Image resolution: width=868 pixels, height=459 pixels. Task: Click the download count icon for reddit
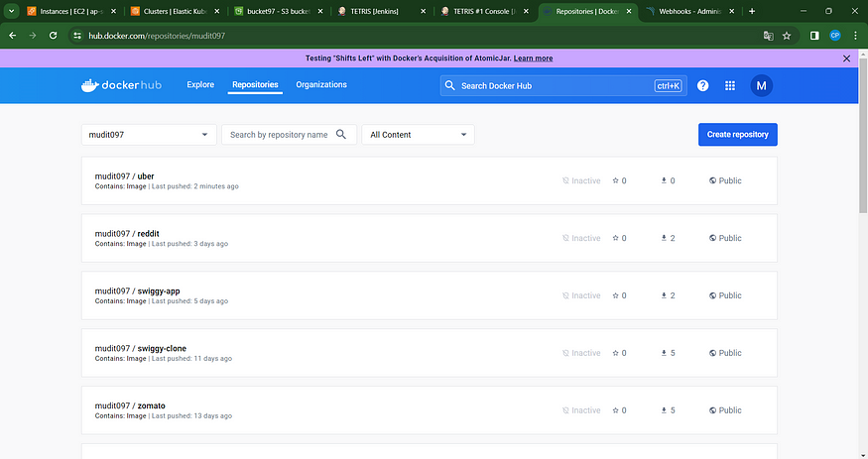(664, 238)
